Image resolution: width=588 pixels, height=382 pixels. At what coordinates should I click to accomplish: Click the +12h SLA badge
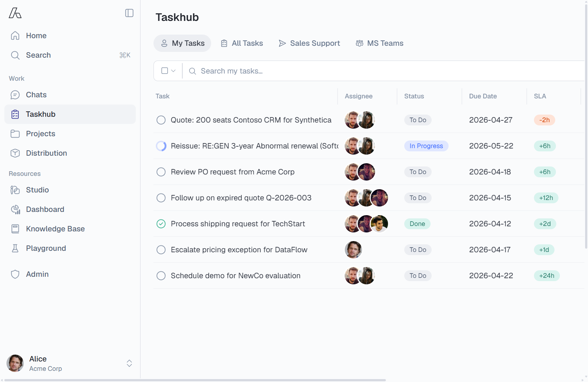(x=546, y=198)
